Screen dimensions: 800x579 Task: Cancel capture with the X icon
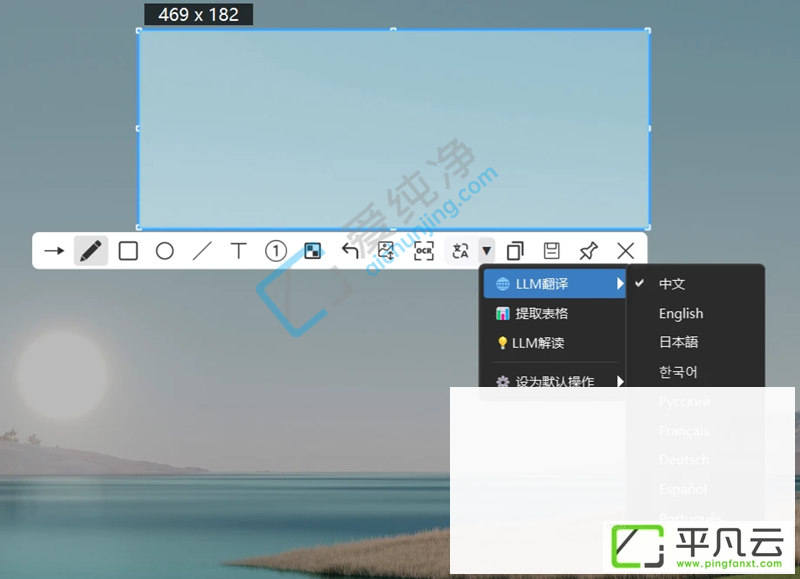(626, 251)
